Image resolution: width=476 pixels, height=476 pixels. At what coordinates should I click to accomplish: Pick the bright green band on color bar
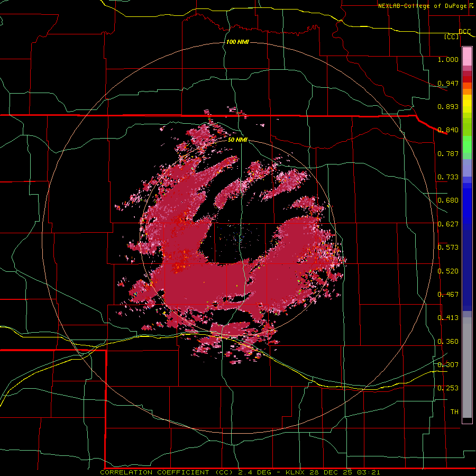click(467, 145)
